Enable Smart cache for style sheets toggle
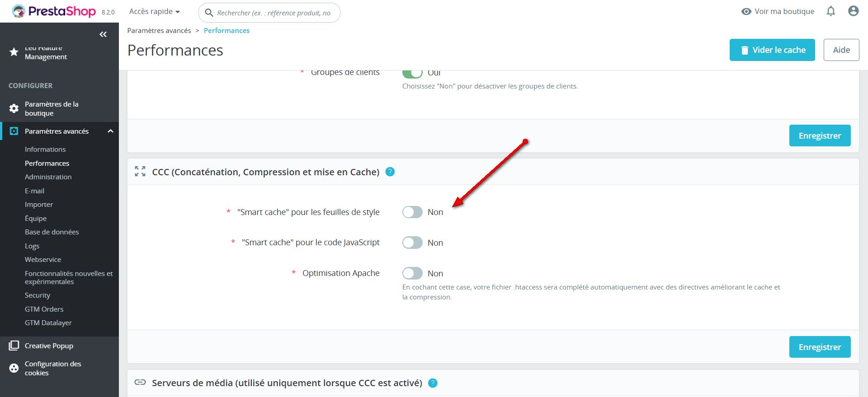The width and height of the screenshot is (868, 397). point(412,212)
